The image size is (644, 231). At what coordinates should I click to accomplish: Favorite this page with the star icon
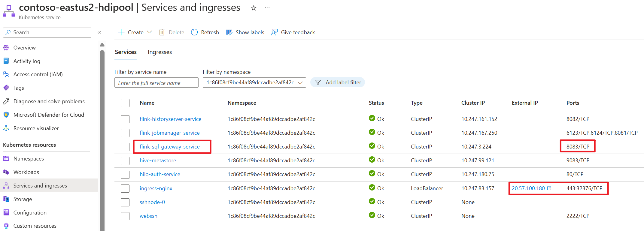(x=254, y=8)
